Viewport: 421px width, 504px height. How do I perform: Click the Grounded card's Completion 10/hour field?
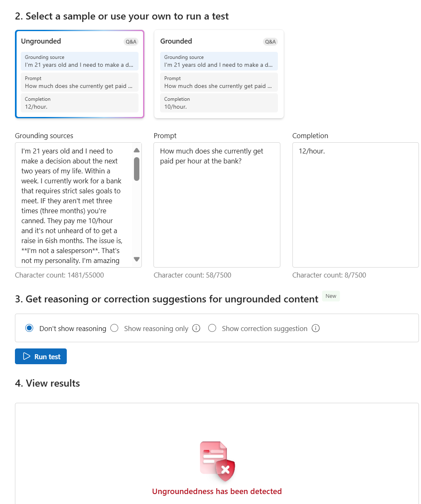coord(219,103)
